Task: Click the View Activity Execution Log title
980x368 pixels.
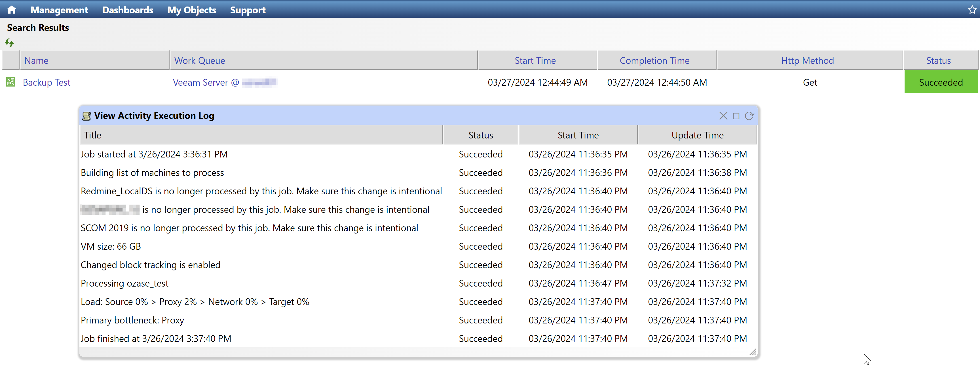Action: [x=154, y=116]
